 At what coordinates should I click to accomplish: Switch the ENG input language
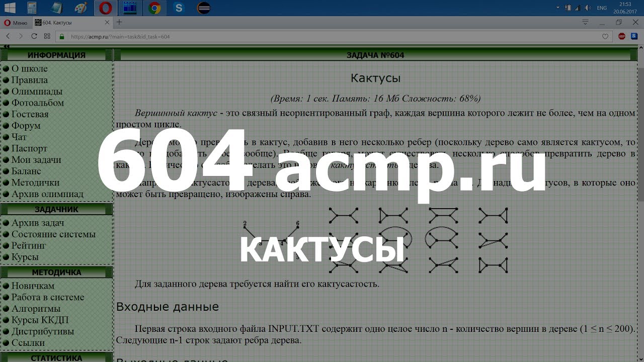point(602,8)
